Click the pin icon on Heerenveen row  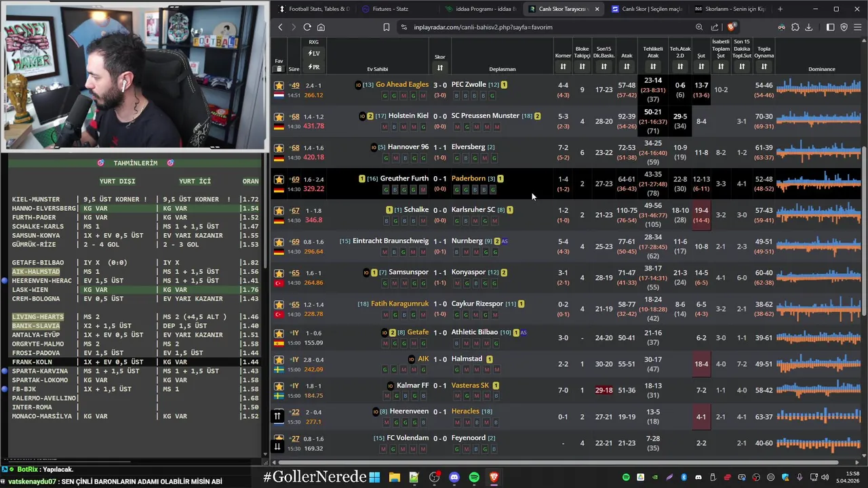click(x=277, y=416)
